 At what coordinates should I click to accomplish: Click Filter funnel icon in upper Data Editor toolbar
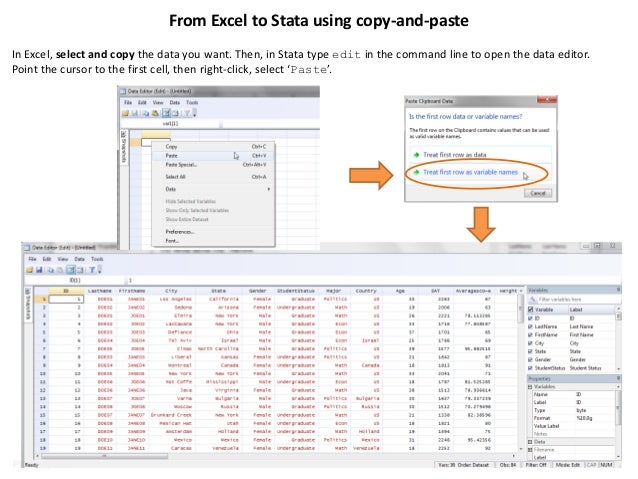(187, 113)
